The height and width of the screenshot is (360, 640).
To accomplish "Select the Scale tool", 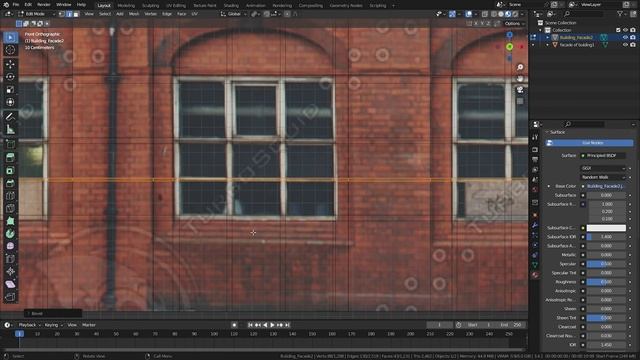I will point(10,89).
